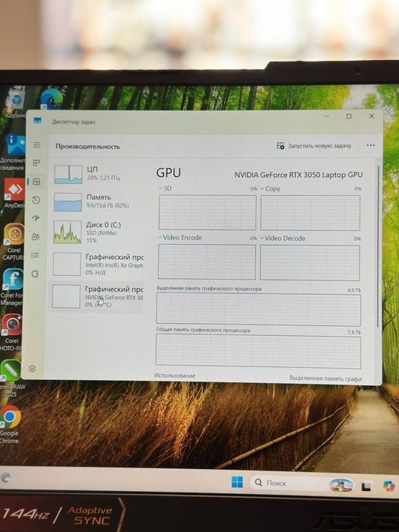
Task: Open the Google Chrome desktop shortcut
Action: click(x=10, y=424)
